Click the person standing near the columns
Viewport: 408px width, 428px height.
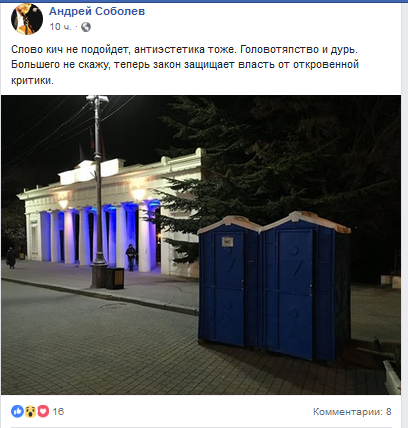pos(131,257)
